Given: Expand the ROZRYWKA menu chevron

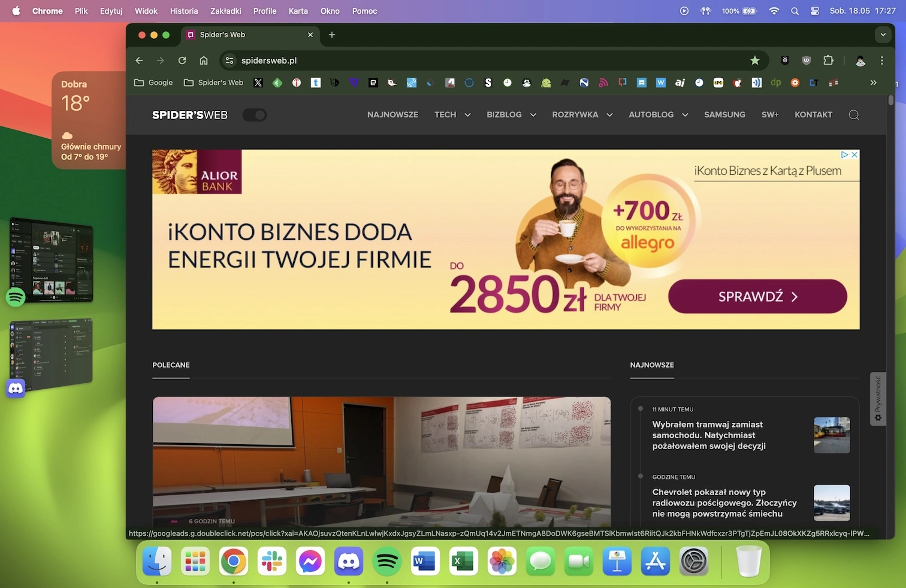Looking at the screenshot, I should pyautogui.click(x=609, y=115).
